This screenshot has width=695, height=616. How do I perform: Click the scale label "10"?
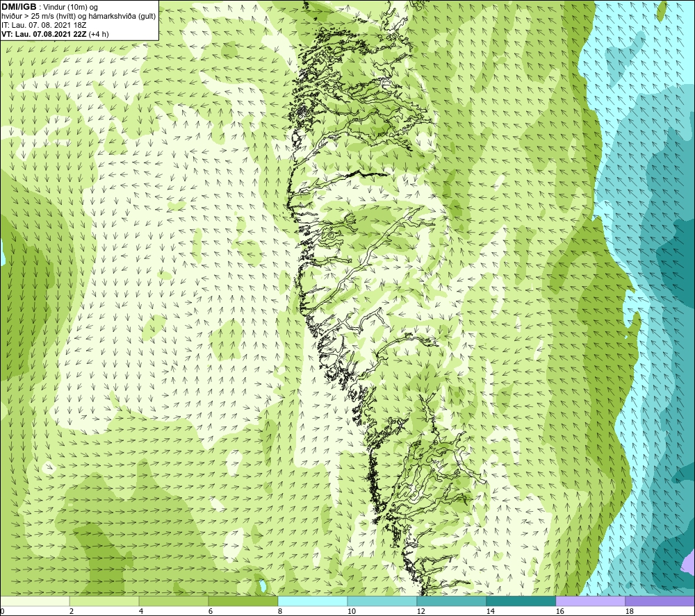tap(352, 612)
